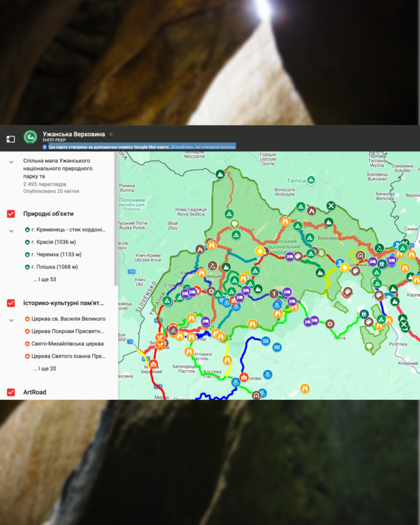Show the '... І ще 53' items
Screen dimensions: 420x525
(44, 279)
